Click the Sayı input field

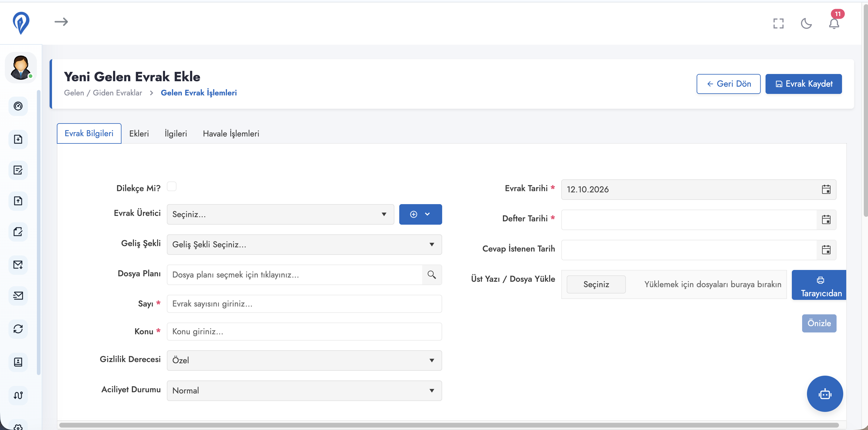click(x=304, y=304)
